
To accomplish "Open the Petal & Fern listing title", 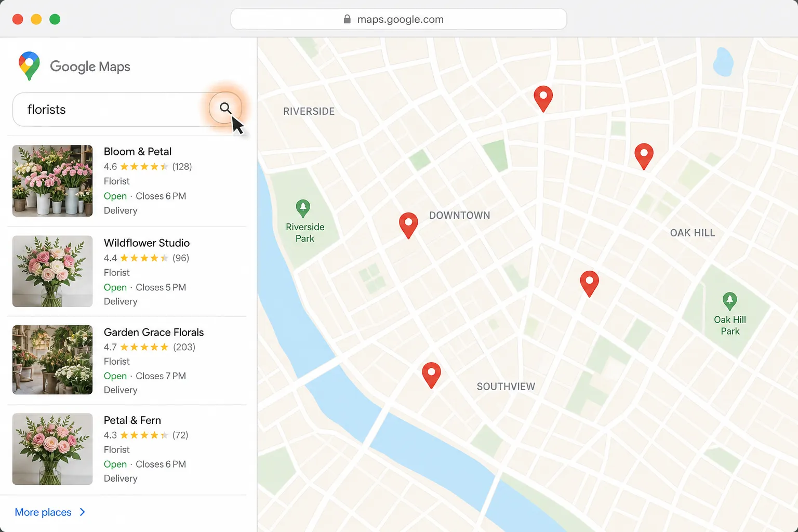I will pyautogui.click(x=132, y=420).
